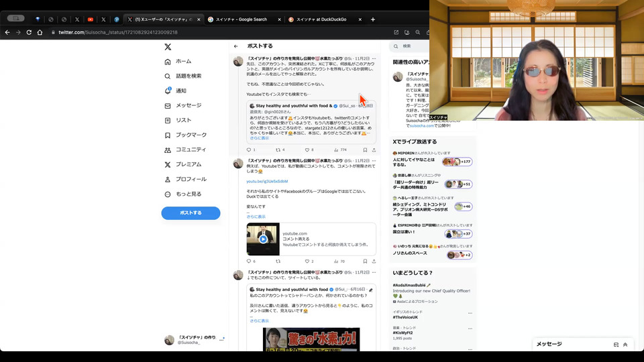Open プレミアム in the sidebar
Image resolution: width=644 pixels, height=362 pixels.
[182, 165]
